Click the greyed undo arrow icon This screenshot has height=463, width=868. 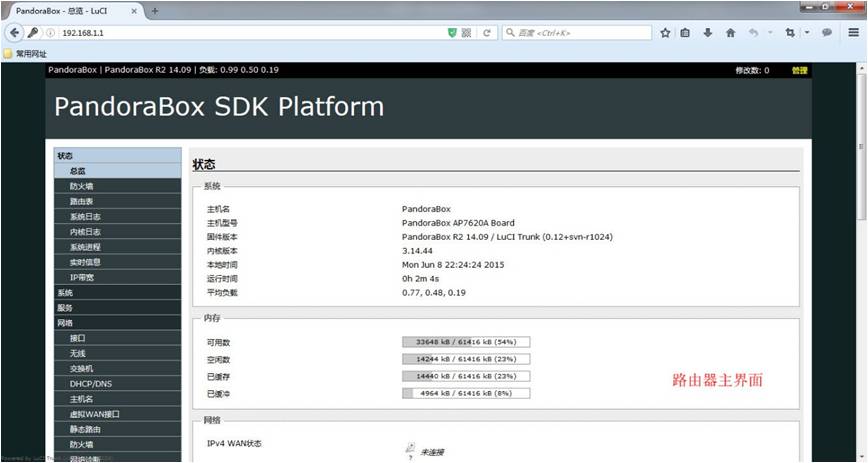click(753, 33)
